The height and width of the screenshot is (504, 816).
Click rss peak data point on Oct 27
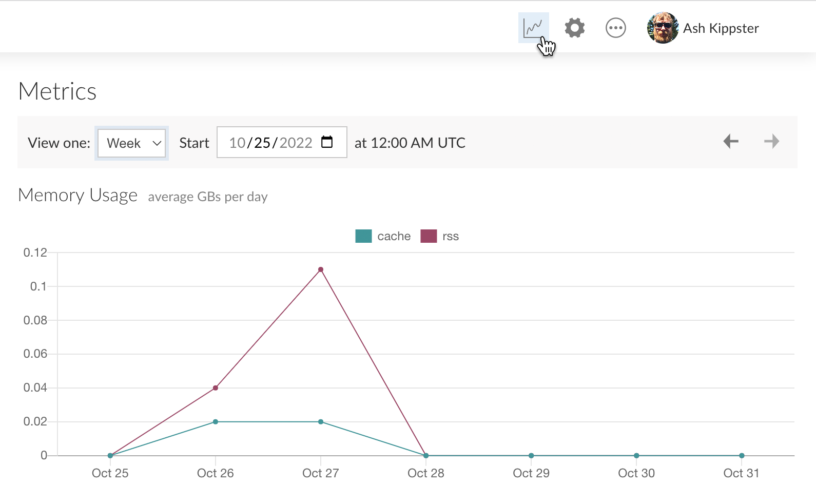click(x=321, y=269)
